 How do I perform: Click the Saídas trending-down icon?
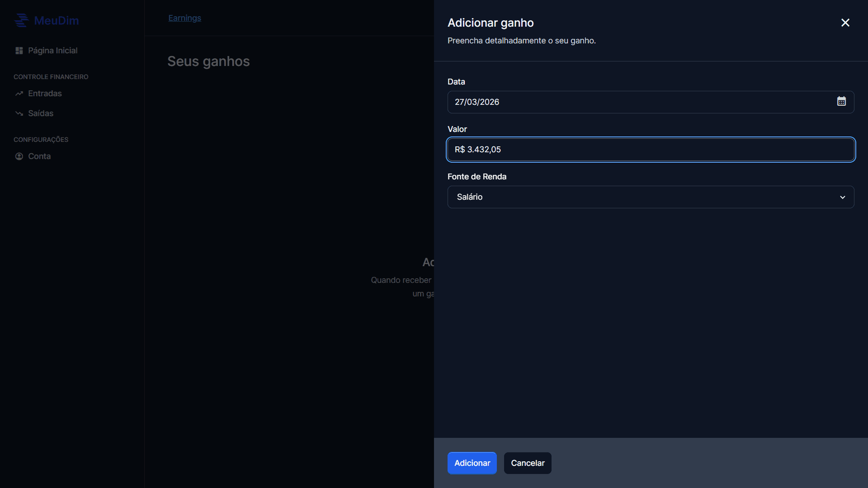(19, 113)
